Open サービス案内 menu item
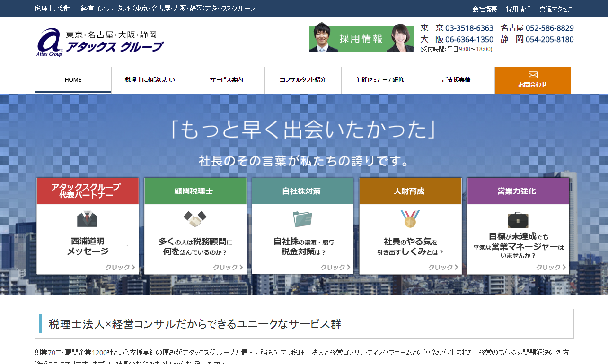Image resolution: width=608 pixels, height=364 pixels. click(227, 80)
